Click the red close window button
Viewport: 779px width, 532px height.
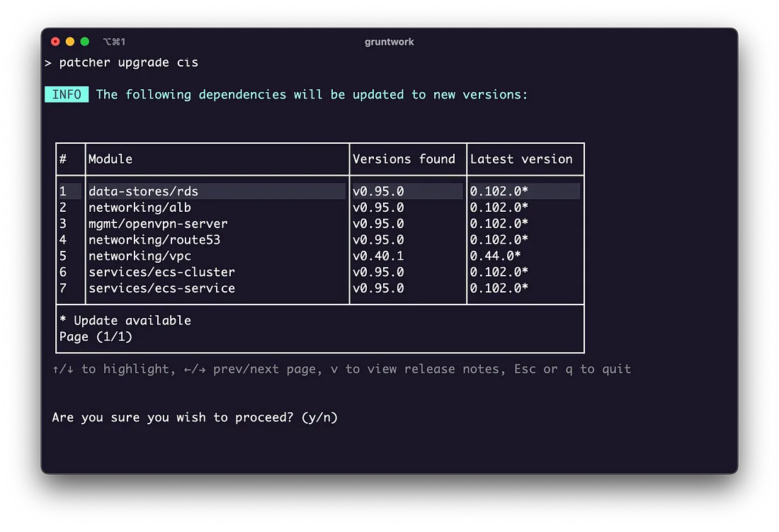pyautogui.click(x=55, y=42)
